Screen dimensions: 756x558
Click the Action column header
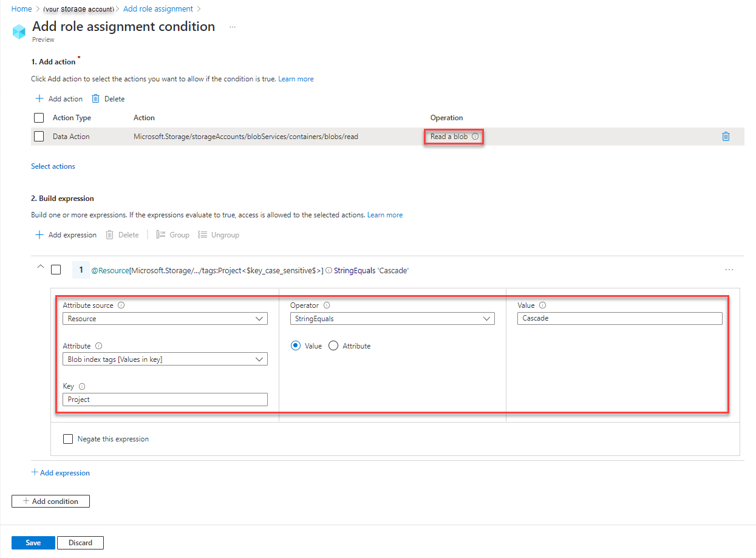(144, 118)
